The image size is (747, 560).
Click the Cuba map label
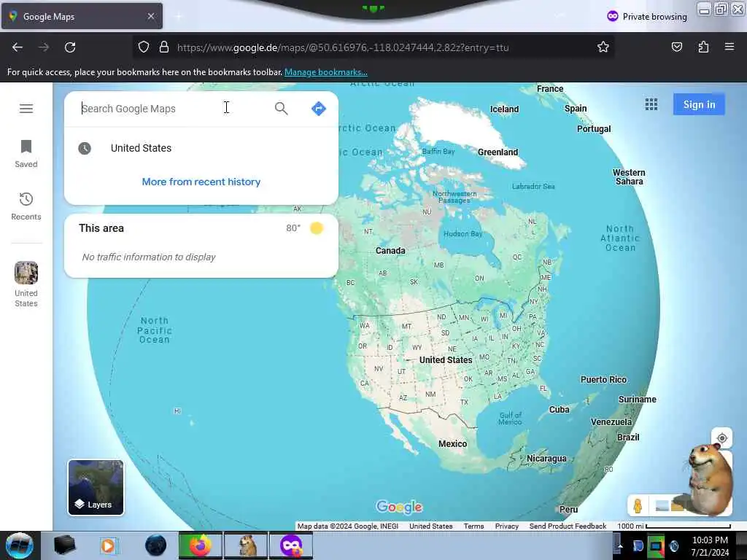(x=559, y=410)
